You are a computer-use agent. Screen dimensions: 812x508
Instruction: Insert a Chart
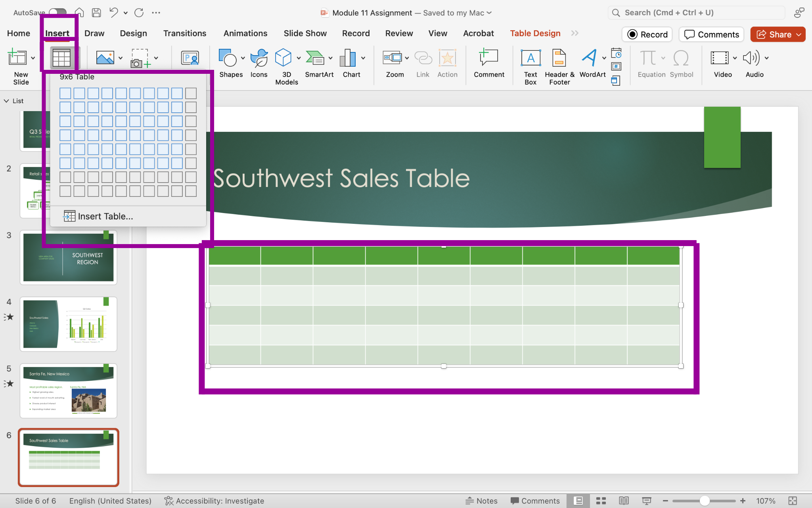[348, 58]
